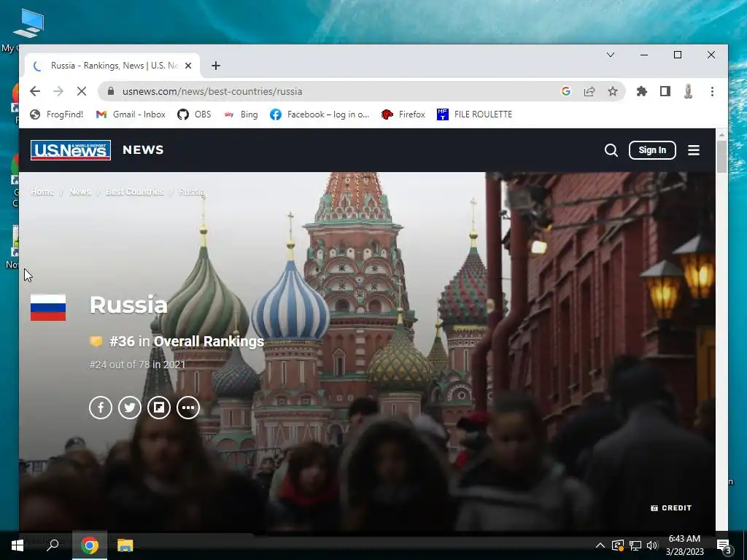The image size is (747, 560).
Task: Open the Bing bookmark
Action: point(241,114)
